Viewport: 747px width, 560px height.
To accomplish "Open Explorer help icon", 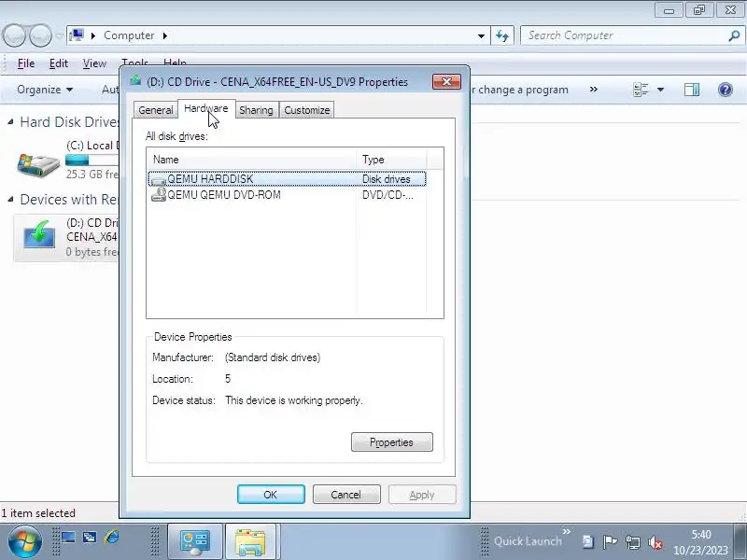I will pyautogui.click(x=726, y=89).
